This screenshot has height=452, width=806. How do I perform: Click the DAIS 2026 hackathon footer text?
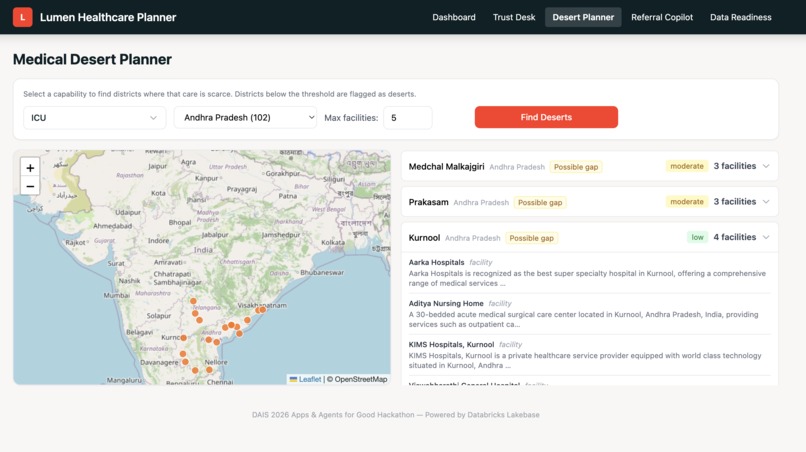(396, 414)
